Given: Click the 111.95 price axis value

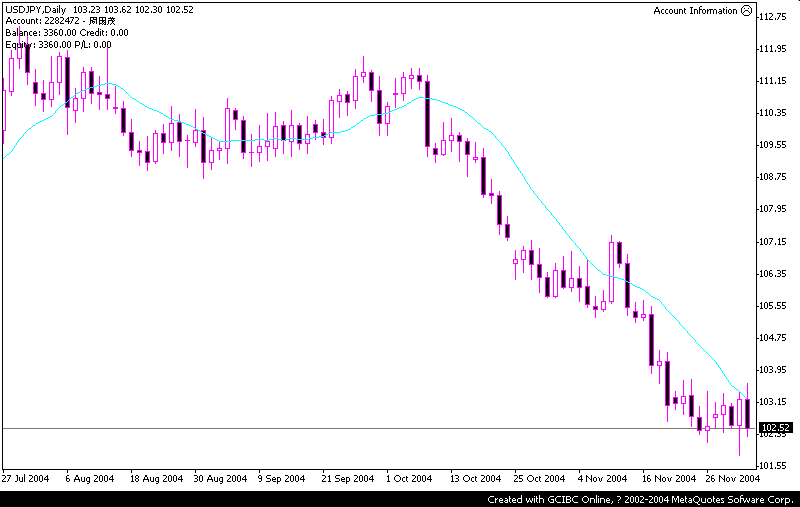Looking at the screenshot, I should pyautogui.click(x=772, y=48).
